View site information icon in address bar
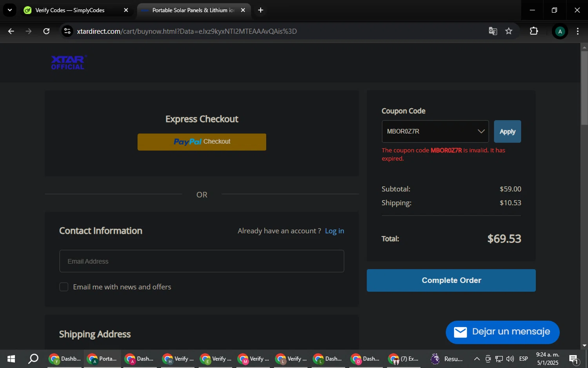The image size is (588, 368). click(x=67, y=31)
